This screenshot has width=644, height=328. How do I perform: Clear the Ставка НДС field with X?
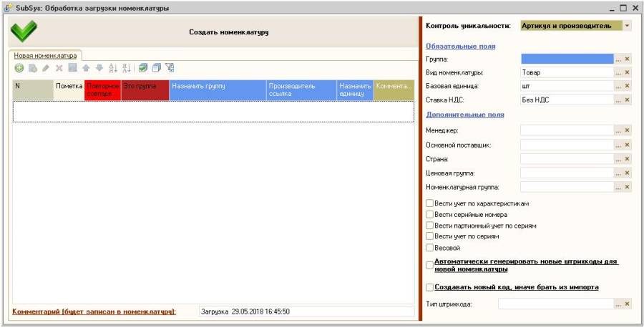coord(628,100)
